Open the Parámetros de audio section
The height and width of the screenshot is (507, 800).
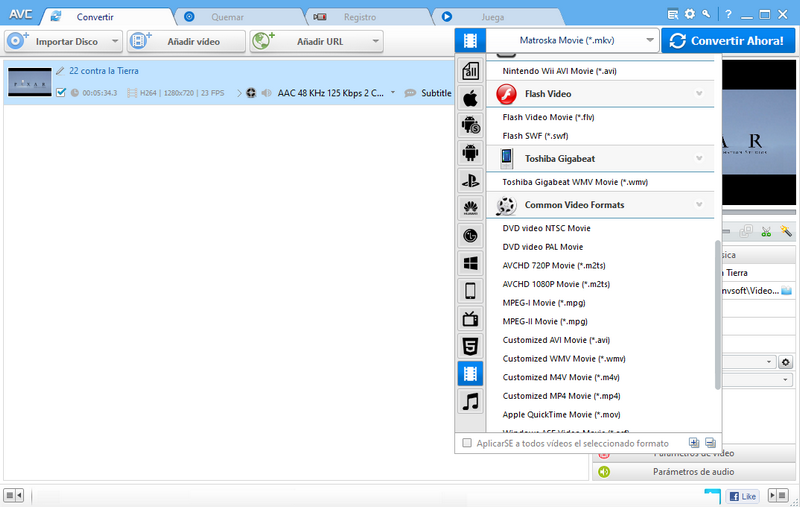[693, 472]
